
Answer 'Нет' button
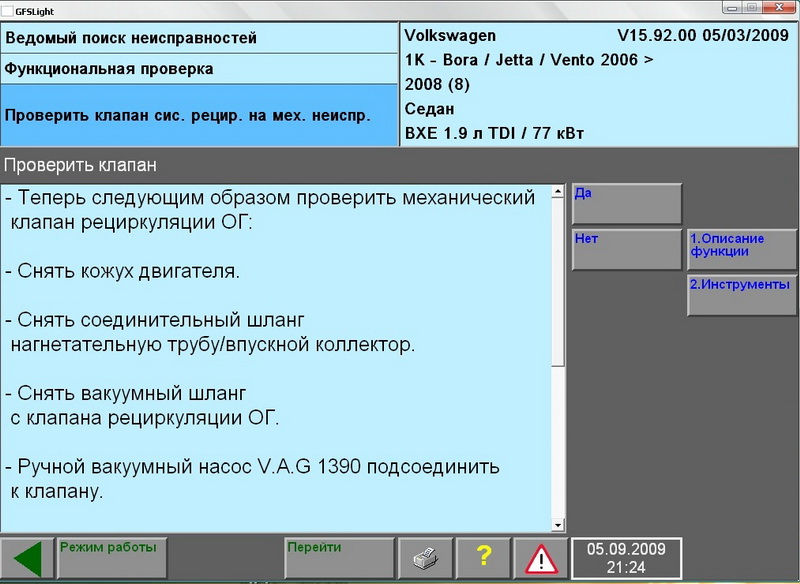tap(627, 249)
